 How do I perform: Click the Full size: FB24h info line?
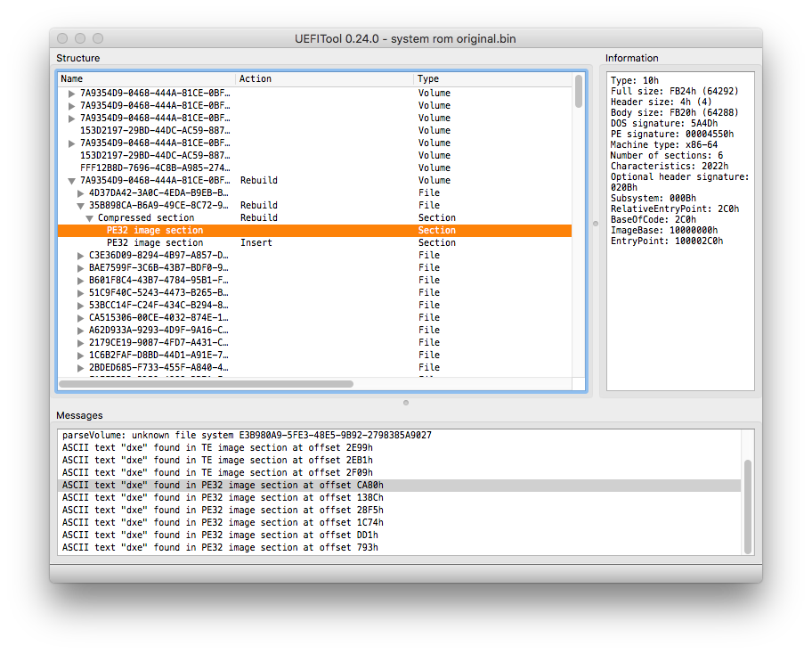click(674, 91)
